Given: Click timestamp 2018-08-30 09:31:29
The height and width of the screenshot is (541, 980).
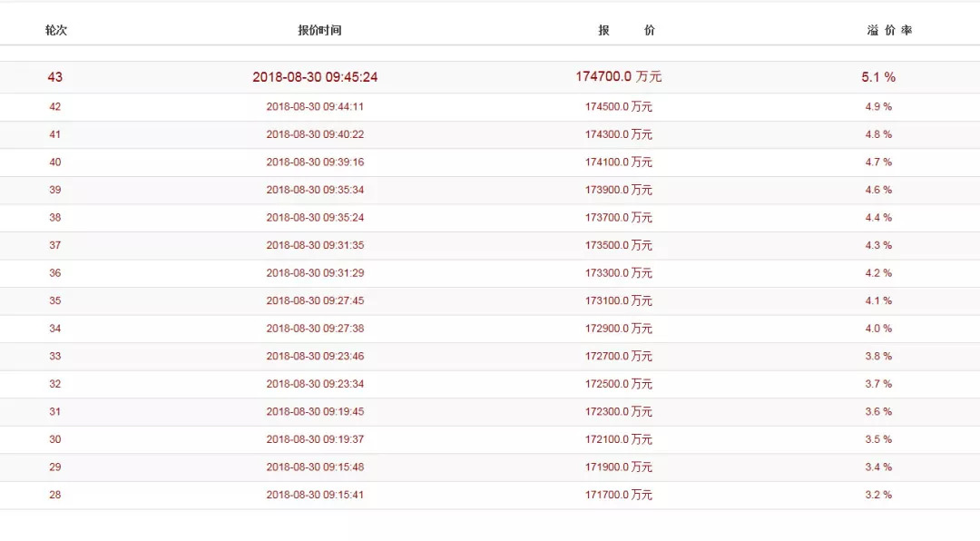Looking at the screenshot, I should [315, 272].
